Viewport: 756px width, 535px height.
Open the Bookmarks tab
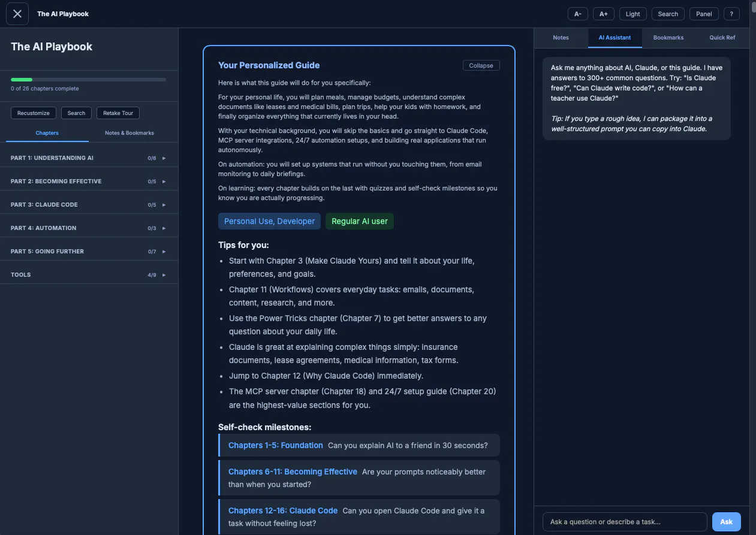668,38
